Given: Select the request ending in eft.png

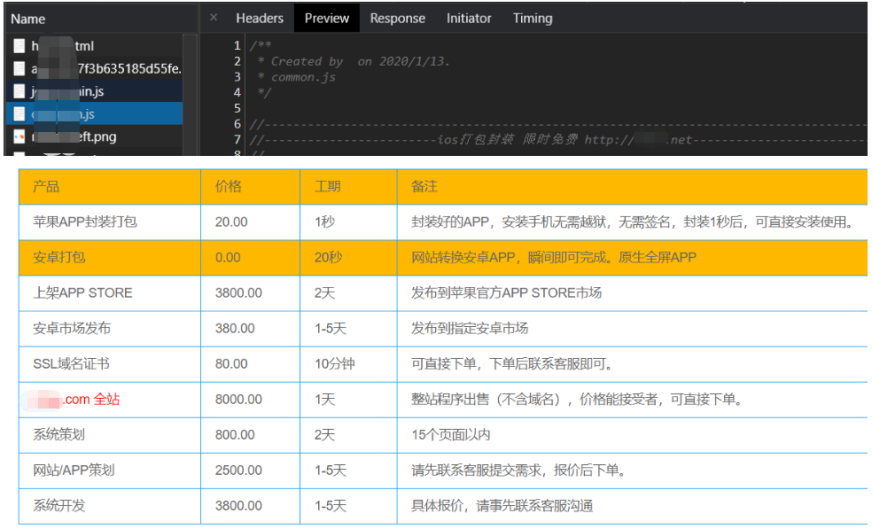Looking at the screenshot, I should (94, 137).
